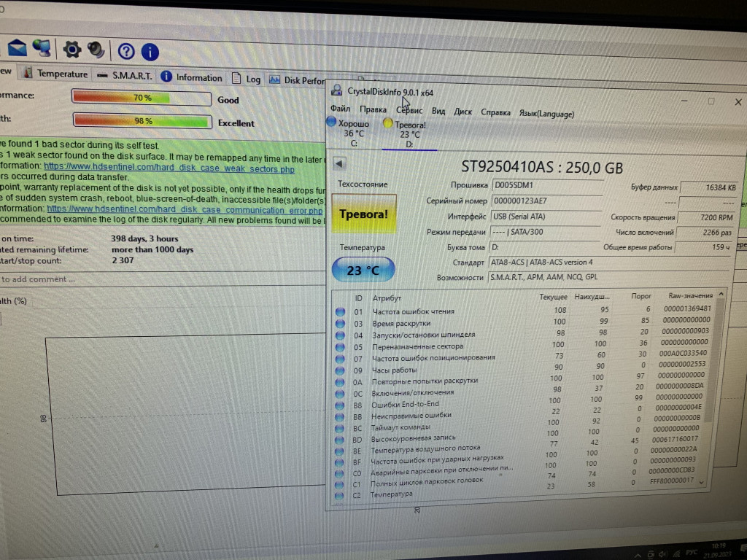Click the speaker icon in Hard Disk Sentinel toolbar

[97, 50]
